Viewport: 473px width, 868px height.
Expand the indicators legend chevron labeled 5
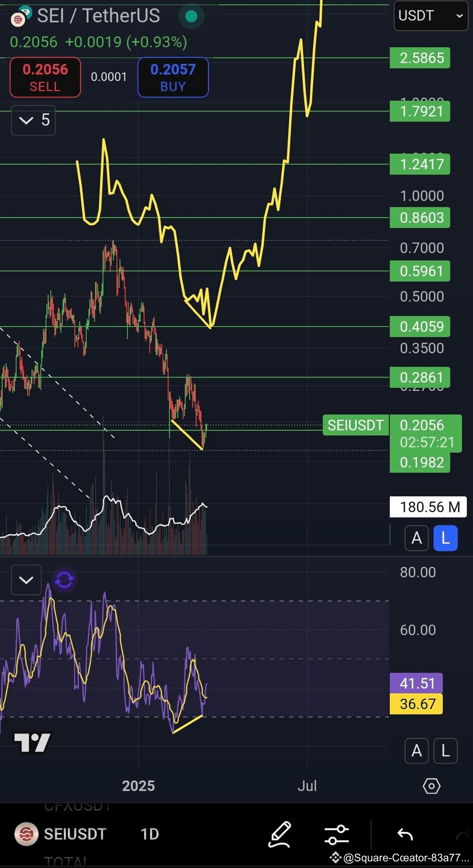click(33, 120)
